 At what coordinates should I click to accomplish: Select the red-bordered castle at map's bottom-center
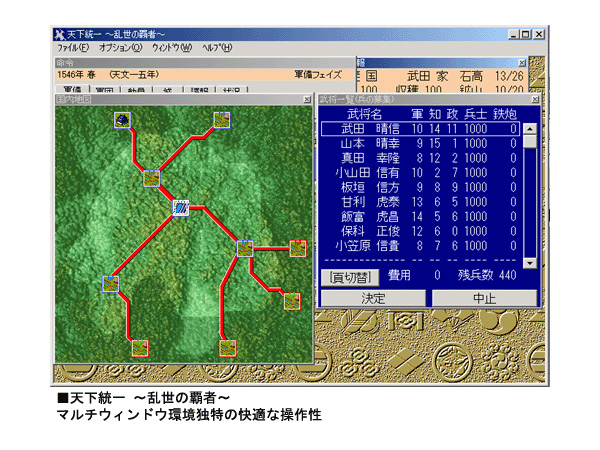click(228, 348)
